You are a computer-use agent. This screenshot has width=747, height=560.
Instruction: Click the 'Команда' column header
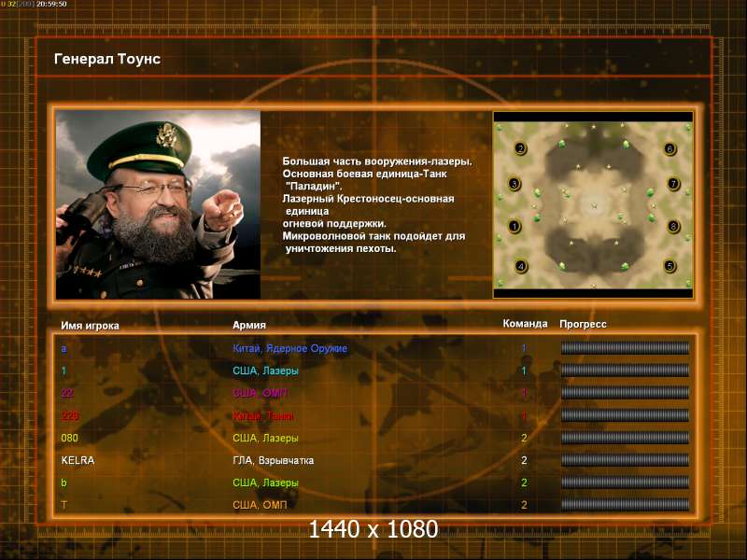coord(525,324)
